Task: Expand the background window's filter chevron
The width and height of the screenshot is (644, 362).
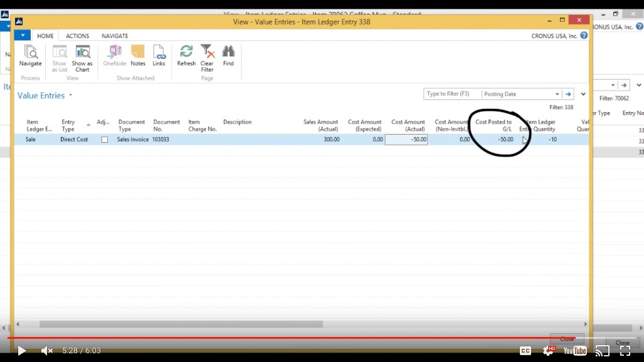Action: click(639, 85)
